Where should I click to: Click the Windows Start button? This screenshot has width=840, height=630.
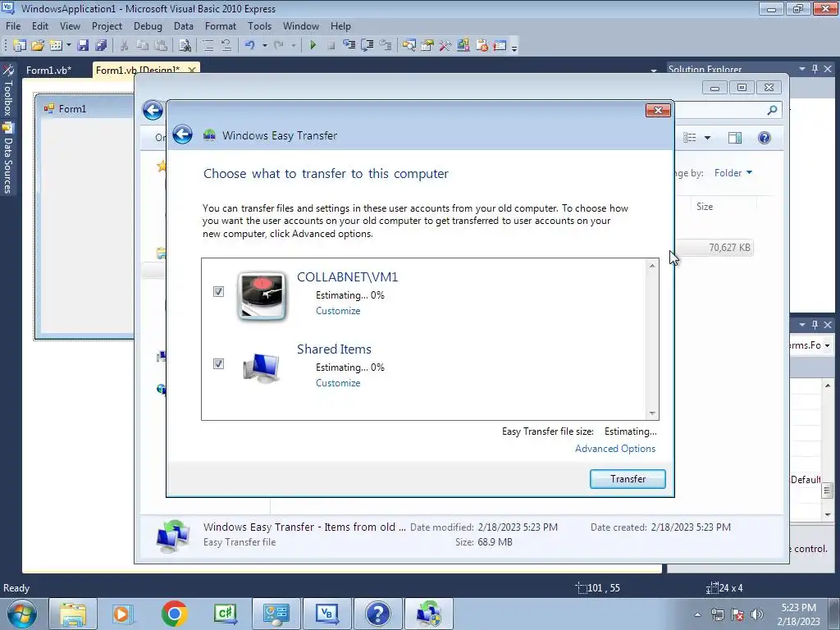[x=22, y=614]
